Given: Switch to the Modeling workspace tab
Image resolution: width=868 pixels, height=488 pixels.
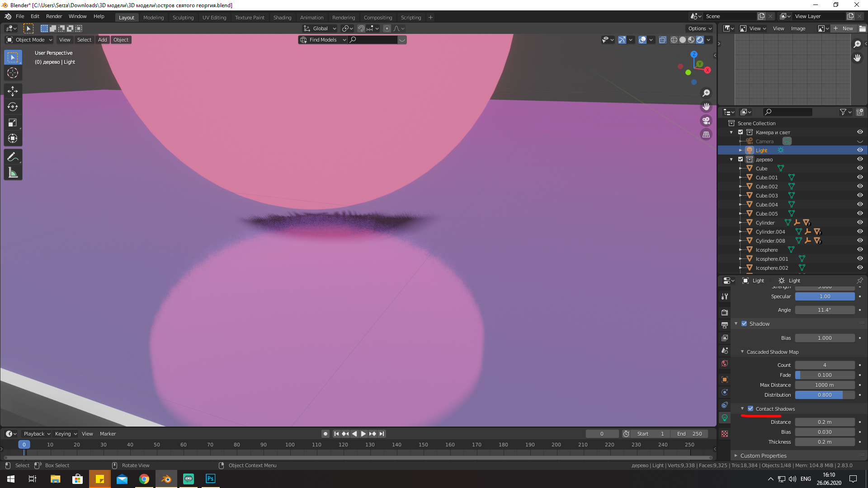Looking at the screenshot, I should click(x=153, y=17).
